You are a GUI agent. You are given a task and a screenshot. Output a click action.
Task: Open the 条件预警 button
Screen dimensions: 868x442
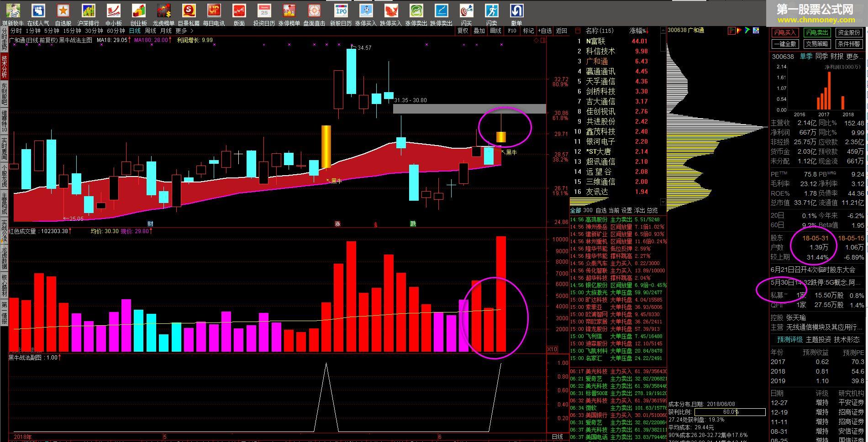[849, 44]
